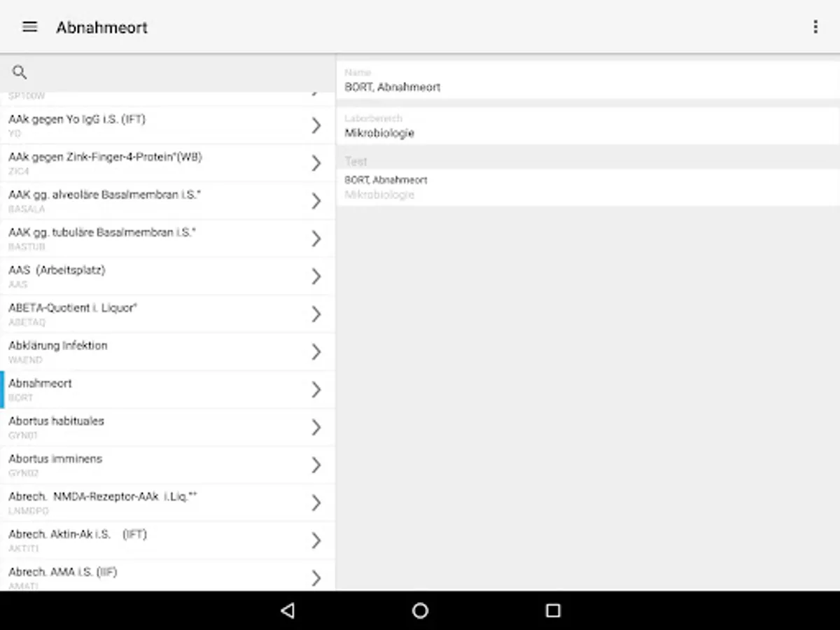Tap the search magnifier icon
This screenshot has width=840, height=630.
(20, 71)
